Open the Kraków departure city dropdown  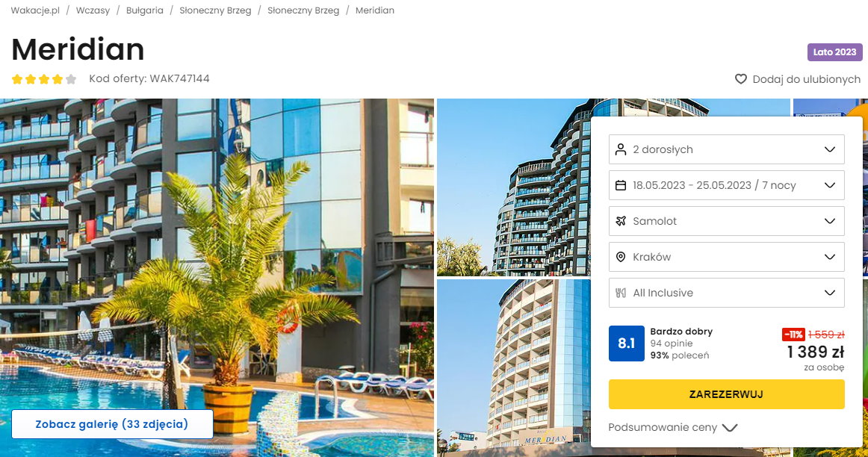[x=726, y=257]
